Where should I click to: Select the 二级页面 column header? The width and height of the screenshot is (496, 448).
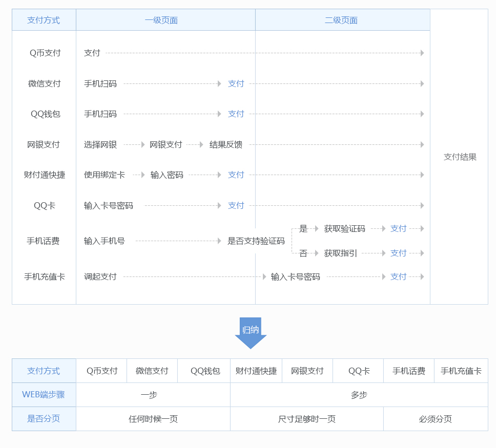pyautogui.click(x=343, y=20)
